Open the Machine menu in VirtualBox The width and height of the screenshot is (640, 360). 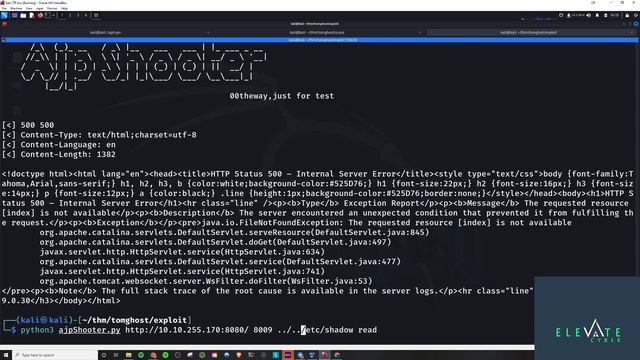pos(16,8)
